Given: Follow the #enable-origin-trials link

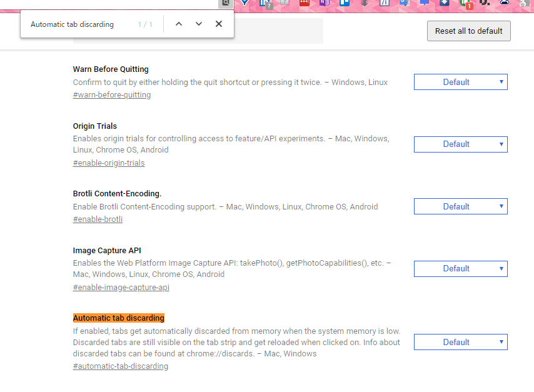Looking at the screenshot, I should pos(109,163).
